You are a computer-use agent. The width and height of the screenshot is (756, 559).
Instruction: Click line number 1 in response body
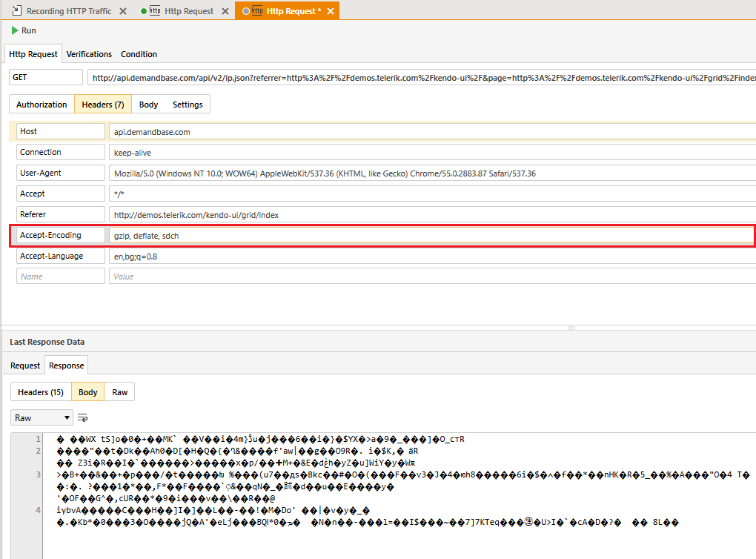(38, 439)
